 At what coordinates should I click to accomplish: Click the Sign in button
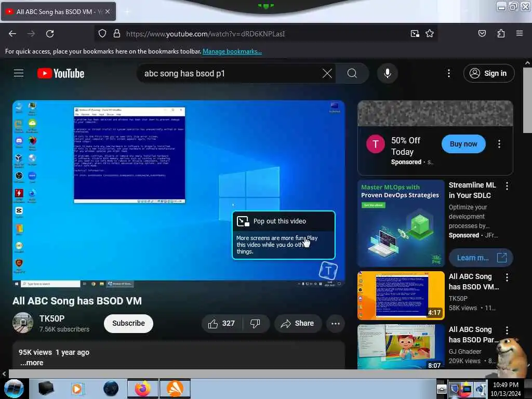(489, 73)
